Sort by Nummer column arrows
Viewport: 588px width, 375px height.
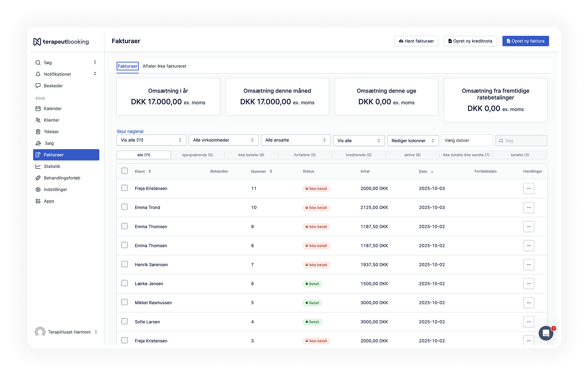point(271,171)
